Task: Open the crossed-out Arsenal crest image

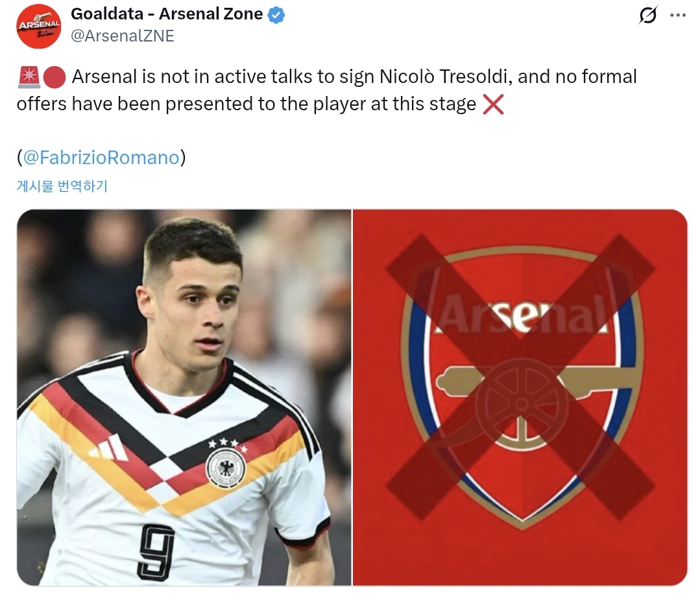Action: 520,397
